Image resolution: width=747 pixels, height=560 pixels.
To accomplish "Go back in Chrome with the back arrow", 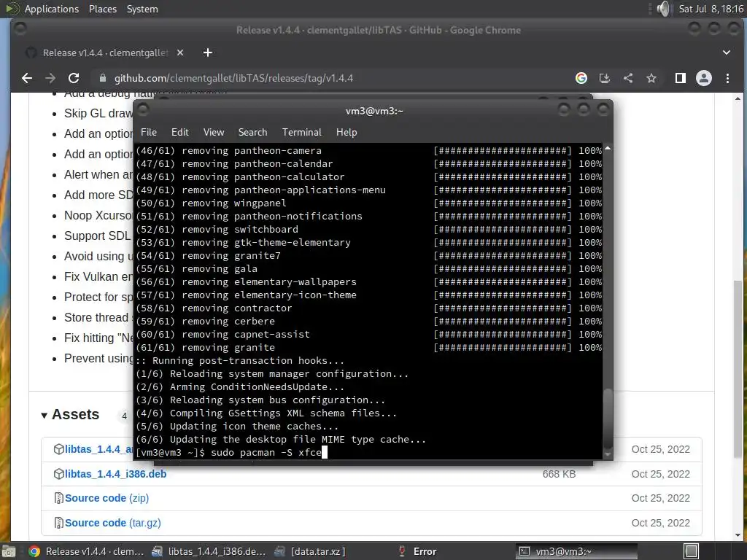I will click(x=27, y=78).
